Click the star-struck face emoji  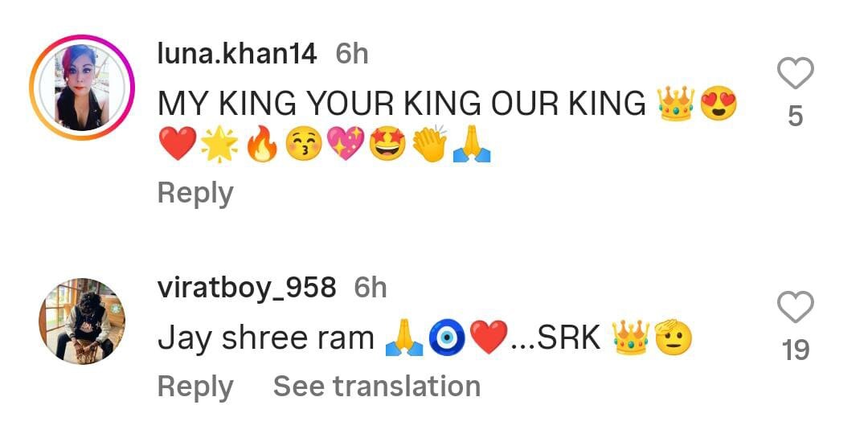pyautogui.click(x=387, y=143)
